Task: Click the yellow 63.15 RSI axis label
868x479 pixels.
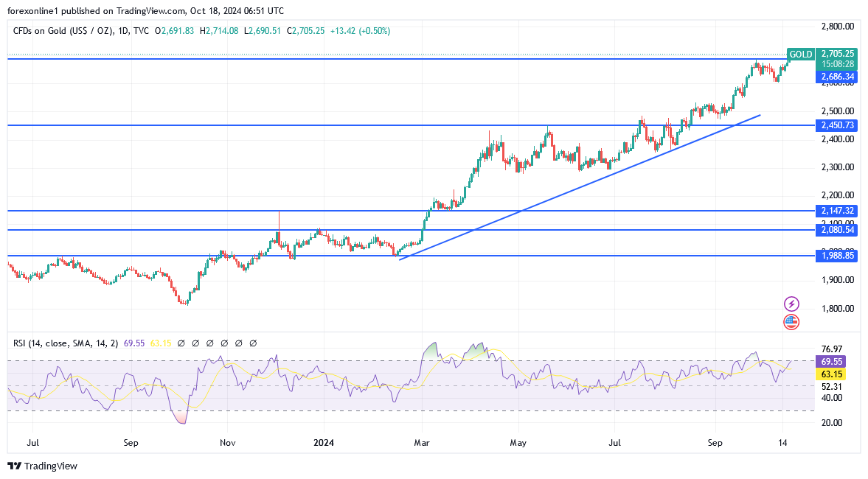Action: tap(831, 374)
